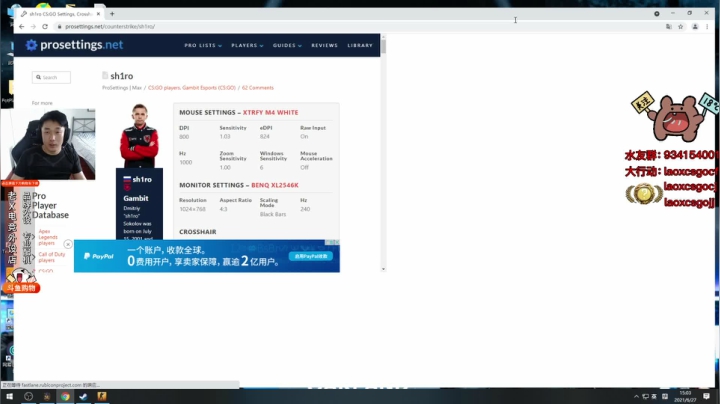Click the Sensitivity value 1.03
The width and height of the screenshot is (720, 404).
coord(225,137)
